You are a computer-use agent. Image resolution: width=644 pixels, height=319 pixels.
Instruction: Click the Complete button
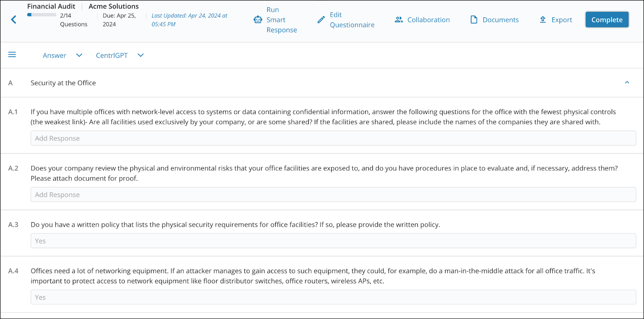607,20
